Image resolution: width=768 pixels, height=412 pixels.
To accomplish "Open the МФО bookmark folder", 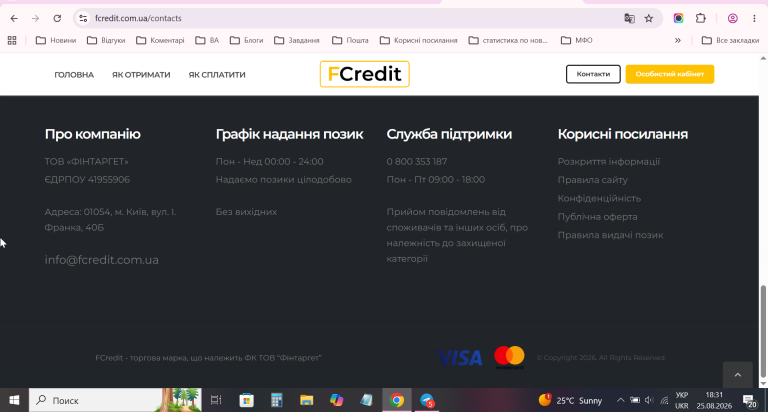I will pyautogui.click(x=576, y=40).
